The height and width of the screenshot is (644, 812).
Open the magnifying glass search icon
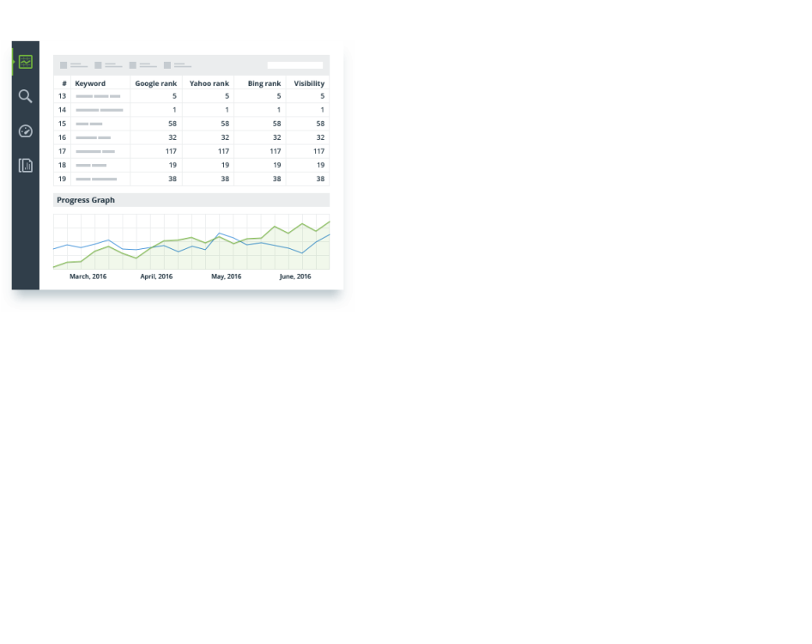coord(26,96)
